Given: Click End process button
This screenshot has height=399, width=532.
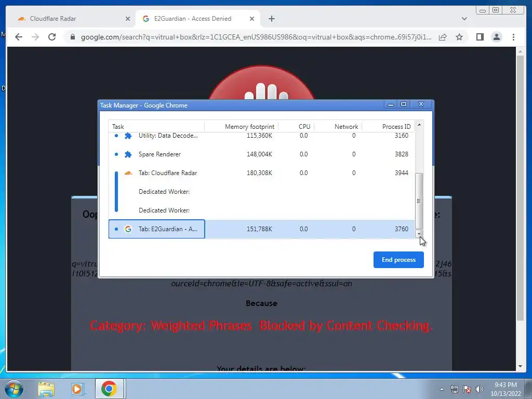Looking at the screenshot, I should tap(398, 260).
